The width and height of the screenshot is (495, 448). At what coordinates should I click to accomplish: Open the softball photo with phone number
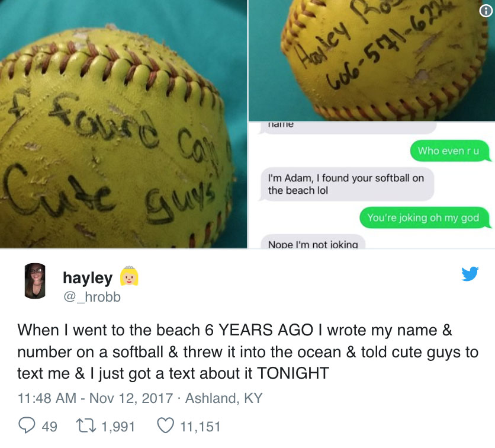click(372, 60)
